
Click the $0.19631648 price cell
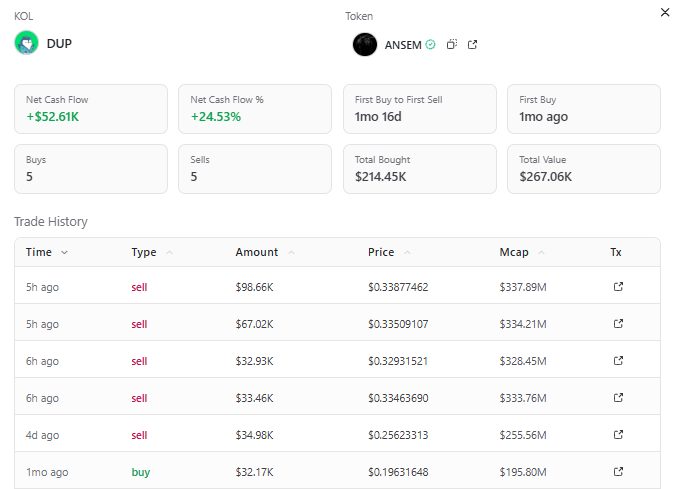coord(398,472)
